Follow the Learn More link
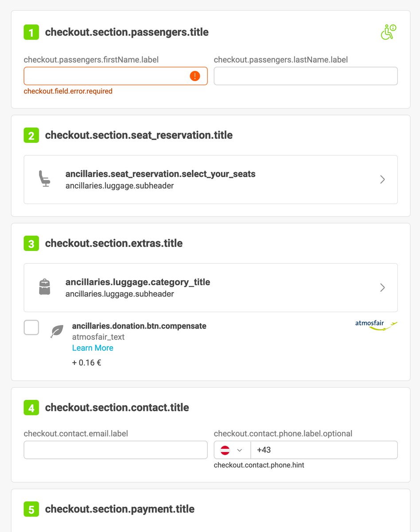This screenshot has height=532, width=420. [93, 348]
